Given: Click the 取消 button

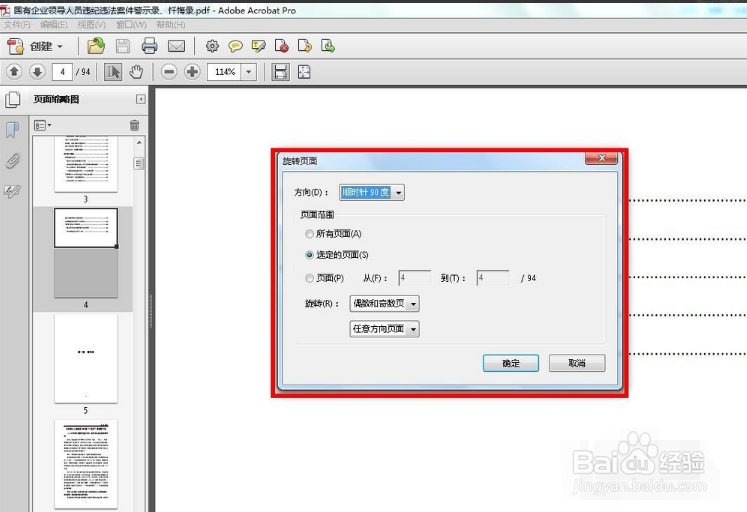Looking at the screenshot, I should coord(577,363).
